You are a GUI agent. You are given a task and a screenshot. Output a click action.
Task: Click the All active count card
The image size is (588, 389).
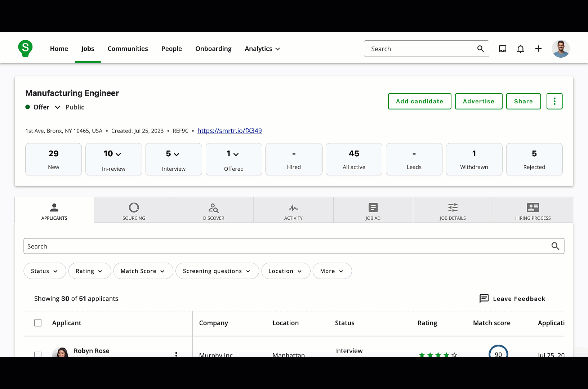tap(354, 159)
